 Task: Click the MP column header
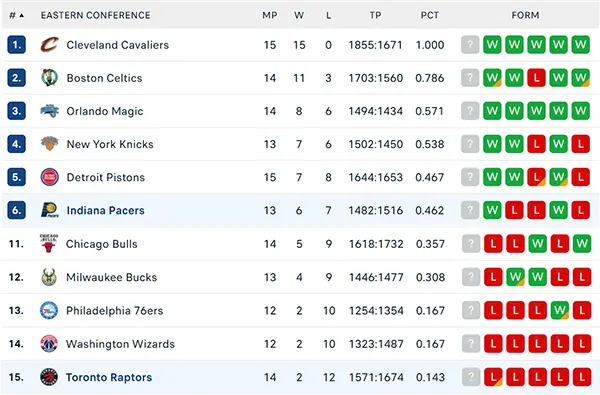(270, 15)
